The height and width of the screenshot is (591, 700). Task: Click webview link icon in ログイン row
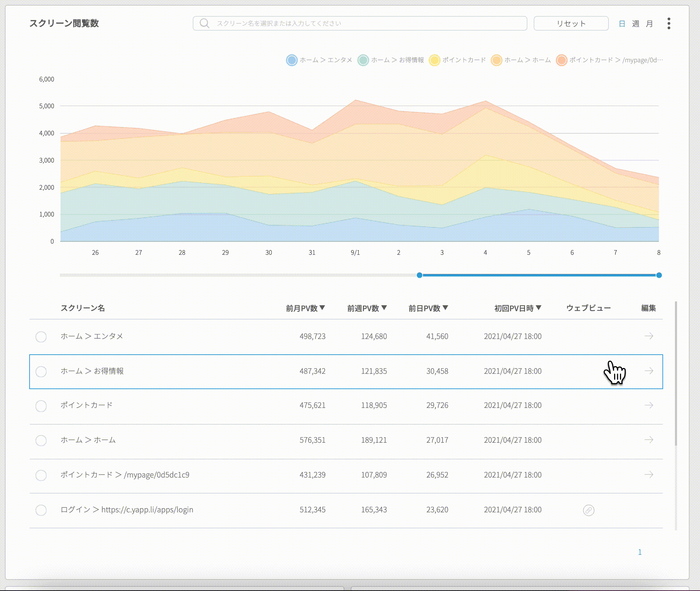click(588, 510)
